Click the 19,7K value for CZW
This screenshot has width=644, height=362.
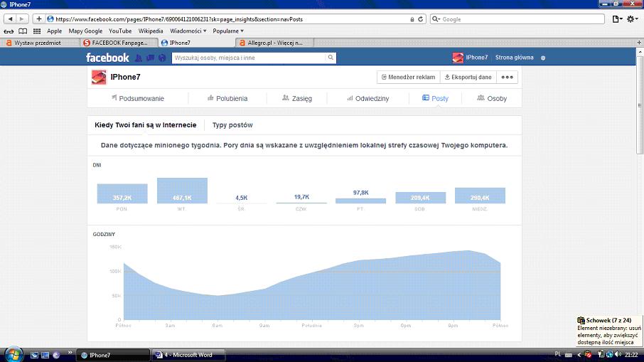point(301,197)
